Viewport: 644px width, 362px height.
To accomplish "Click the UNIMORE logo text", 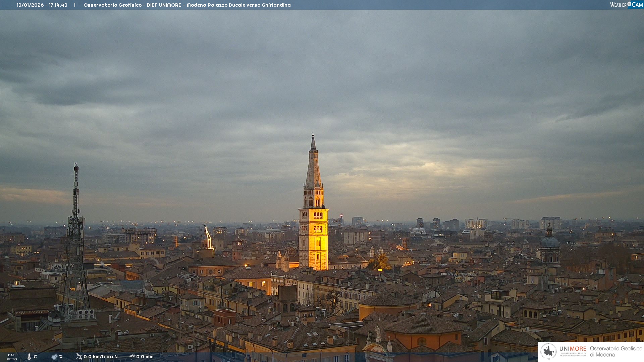I will (573, 349).
